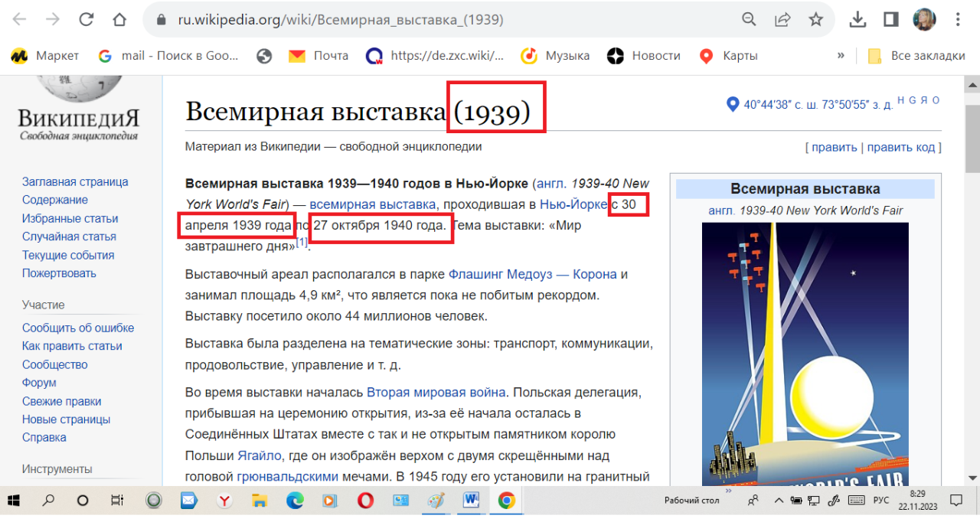
Task: Follow the Ягайло link
Action: pyautogui.click(x=260, y=455)
